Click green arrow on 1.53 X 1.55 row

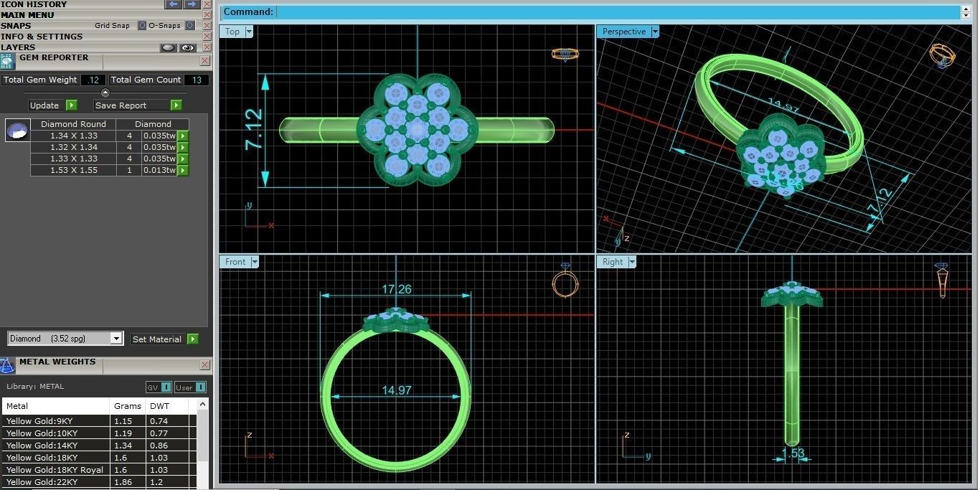[x=183, y=170]
